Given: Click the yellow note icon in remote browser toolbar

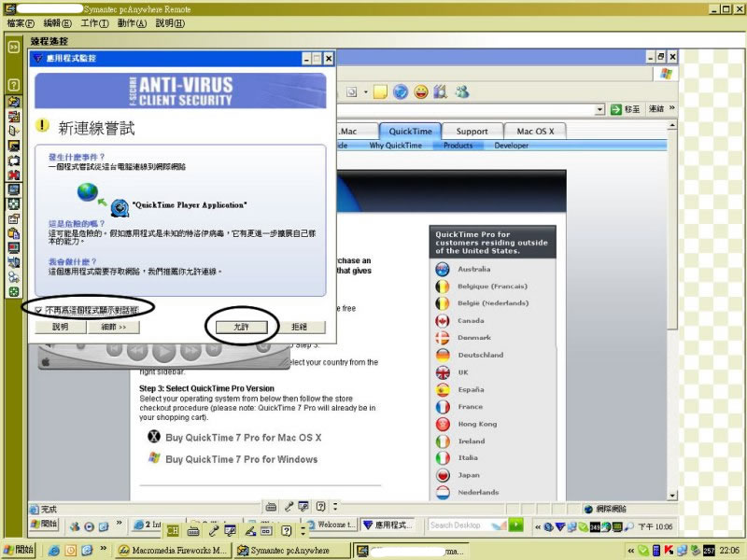Looking at the screenshot, I should (380, 91).
